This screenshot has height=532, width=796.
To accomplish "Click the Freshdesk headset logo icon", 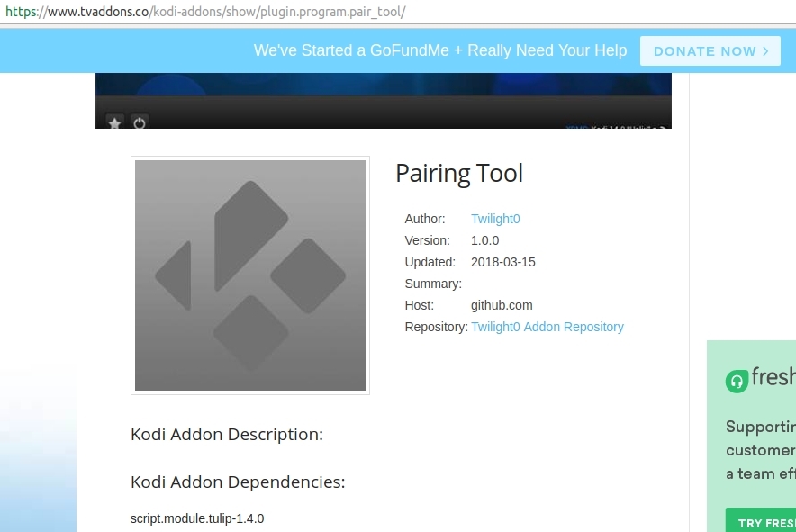I will click(x=737, y=382).
